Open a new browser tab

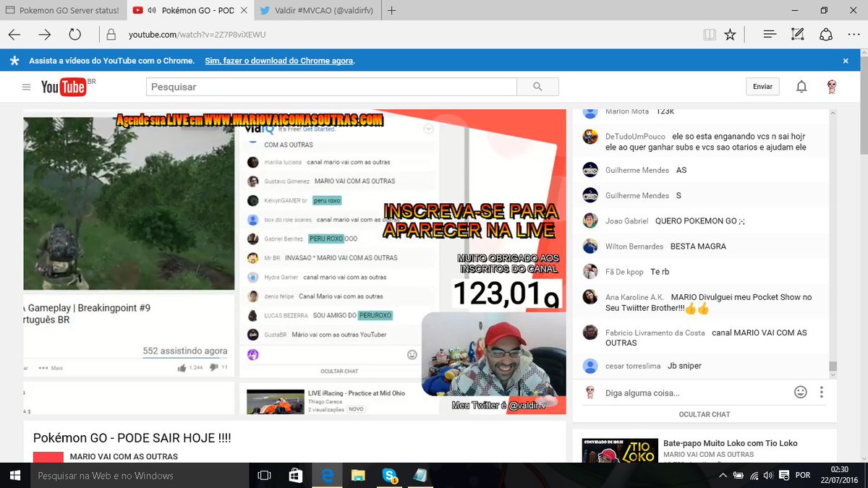[x=391, y=10]
